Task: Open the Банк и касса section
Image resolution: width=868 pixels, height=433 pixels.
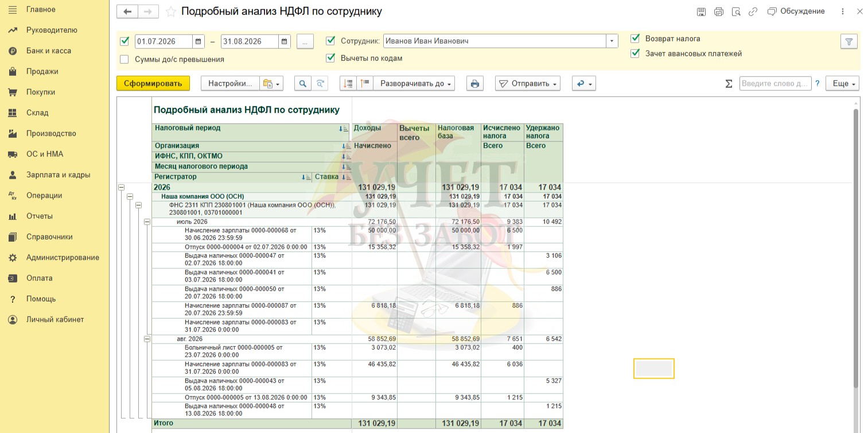Action: coord(49,51)
